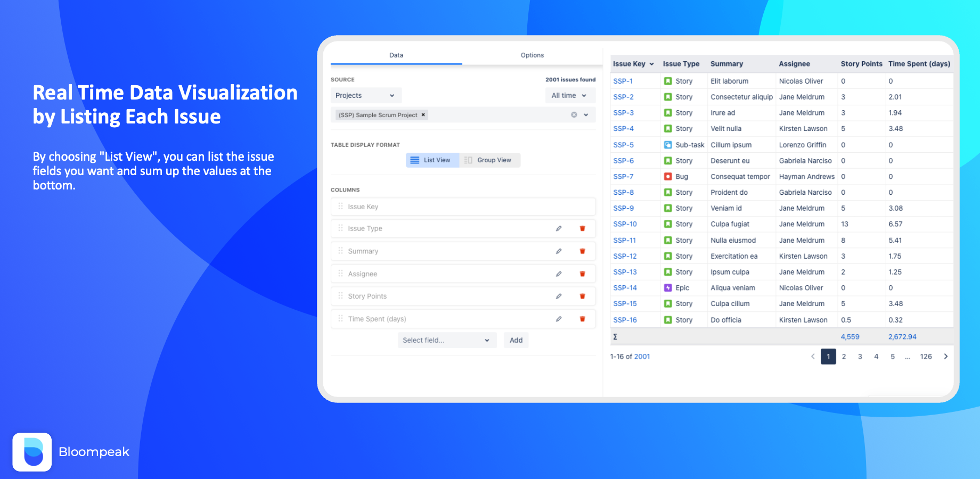Open issue SSP-16

coord(625,320)
